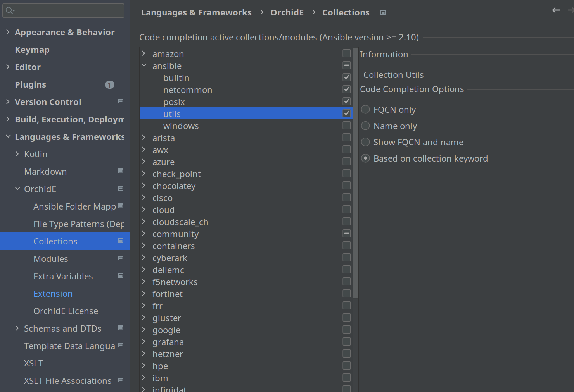Screen dimensions: 574x392
Task: Expand the cloudscale_ch collection node
Action: 144,221
